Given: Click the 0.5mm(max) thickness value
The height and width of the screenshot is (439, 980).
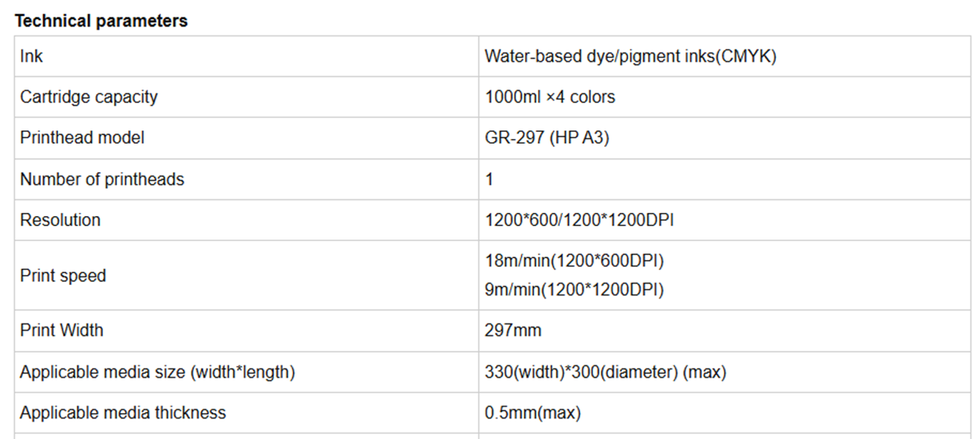Looking at the screenshot, I should 532,413.
